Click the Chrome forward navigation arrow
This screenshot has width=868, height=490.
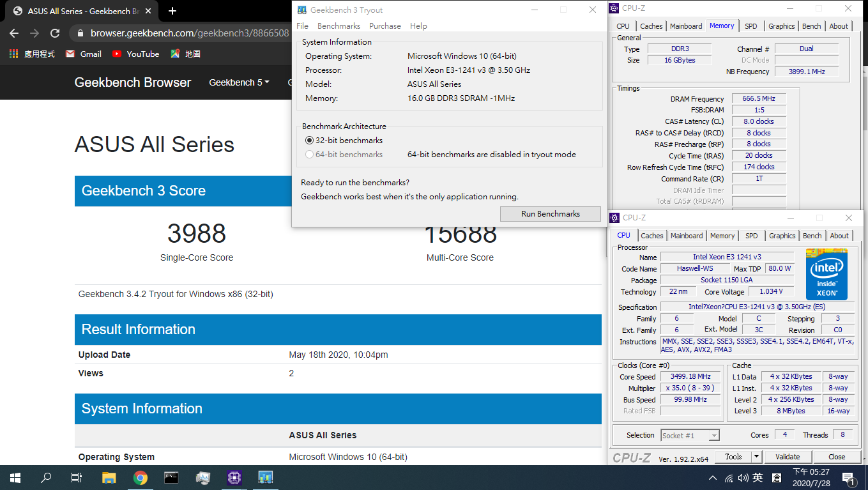(x=34, y=33)
